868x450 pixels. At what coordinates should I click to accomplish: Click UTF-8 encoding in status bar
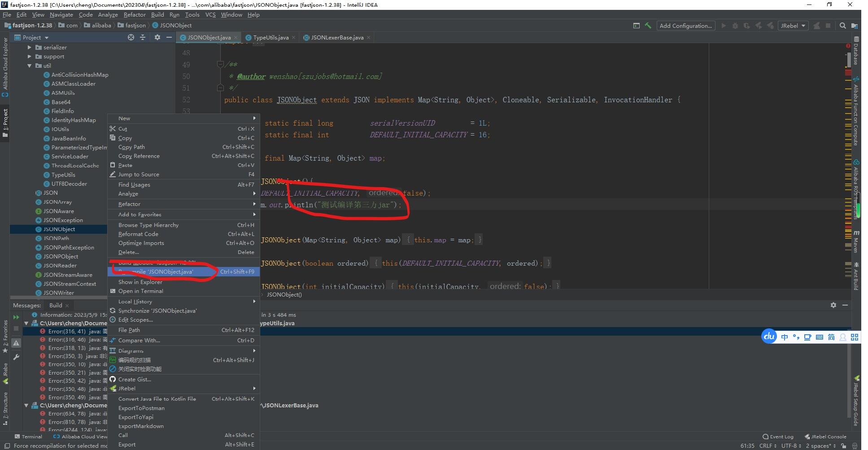coord(791,446)
